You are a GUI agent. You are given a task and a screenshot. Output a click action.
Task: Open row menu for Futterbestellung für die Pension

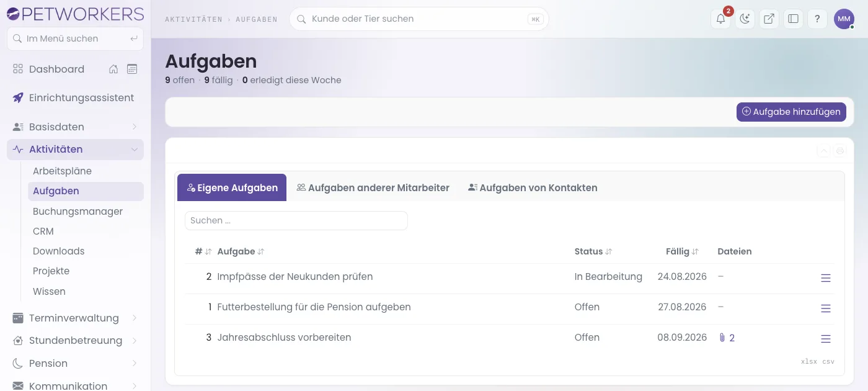click(826, 308)
